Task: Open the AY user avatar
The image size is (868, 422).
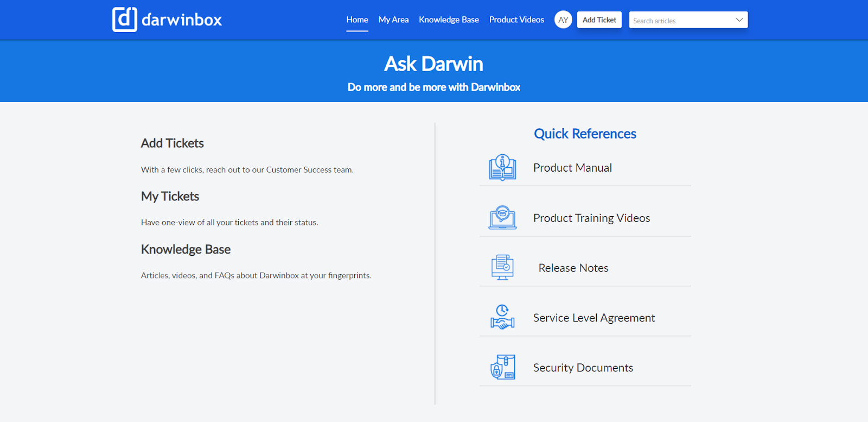Action: click(563, 20)
